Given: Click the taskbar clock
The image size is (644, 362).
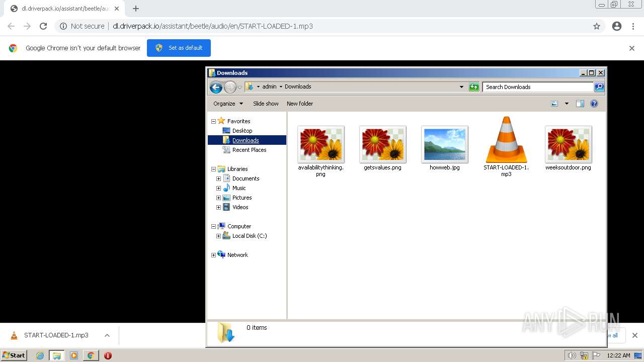Looking at the screenshot, I should [618, 355].
